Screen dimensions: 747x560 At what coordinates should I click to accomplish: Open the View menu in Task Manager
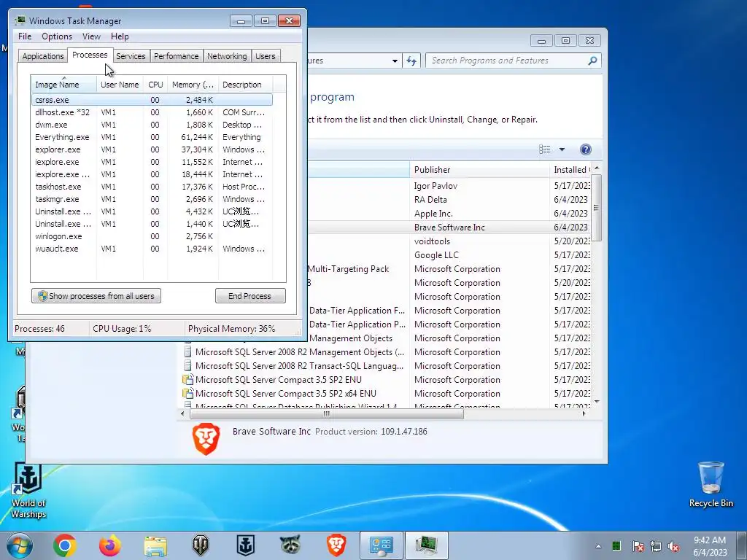click(x=91, y=36)
